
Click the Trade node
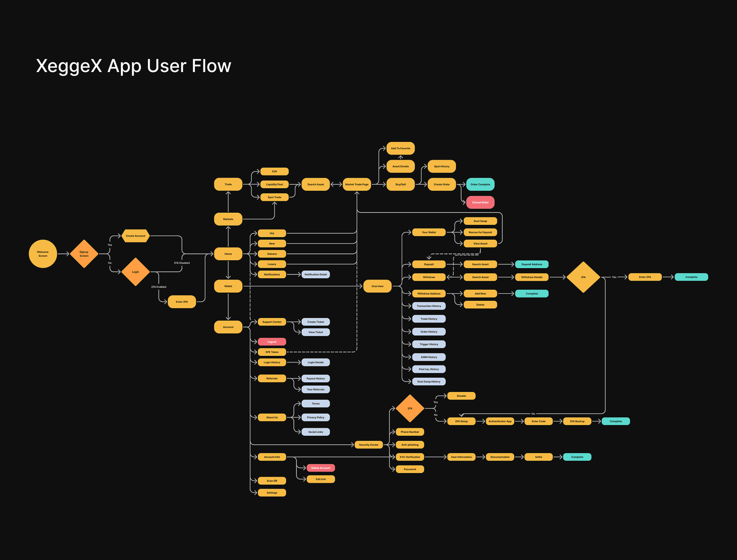228,184
